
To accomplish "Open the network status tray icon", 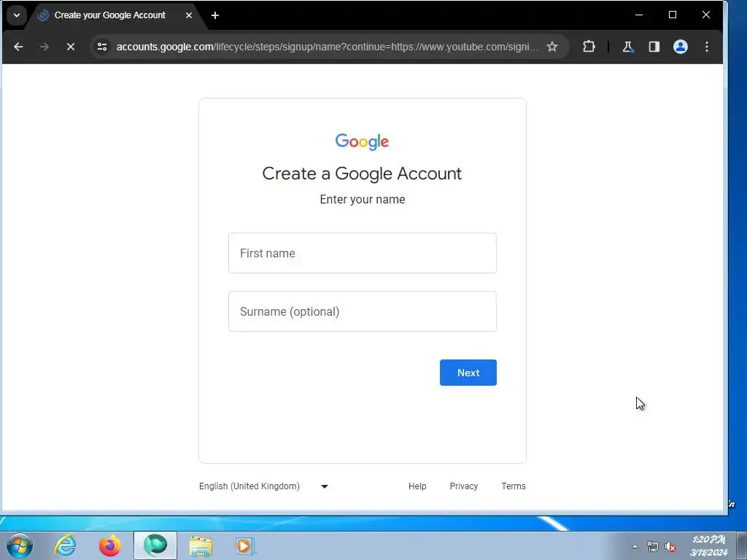I will (653, 547).
